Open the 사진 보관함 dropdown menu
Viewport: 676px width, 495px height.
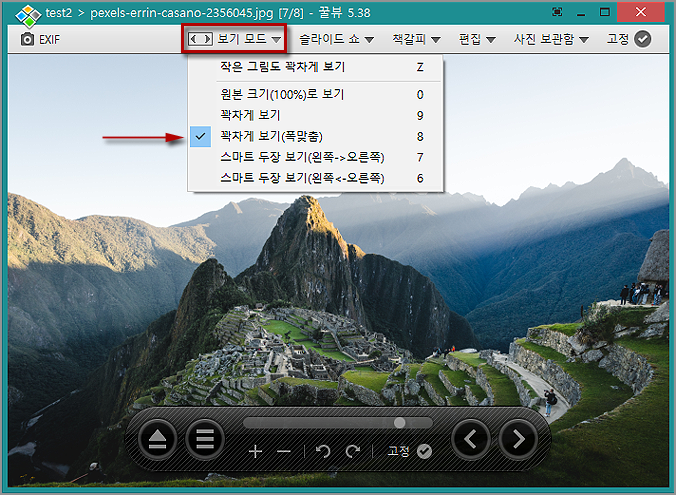tap(551, 39)
